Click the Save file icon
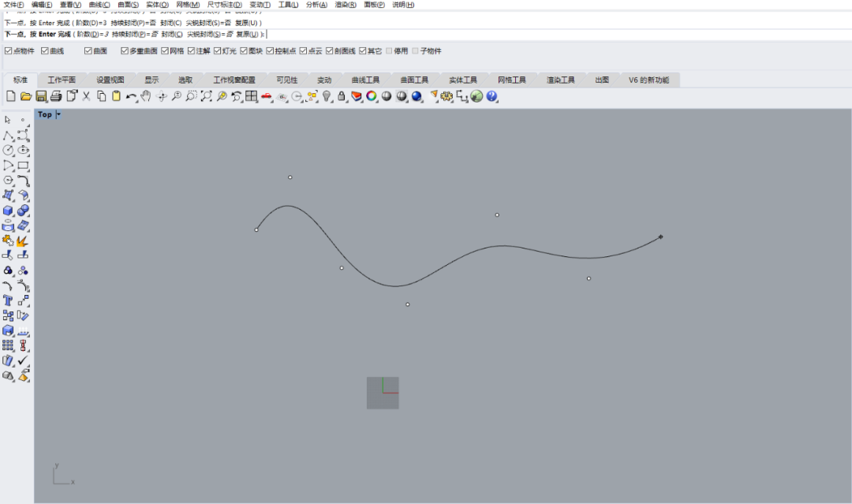Screen dimensions: 852x504 (x=41, y=96)
